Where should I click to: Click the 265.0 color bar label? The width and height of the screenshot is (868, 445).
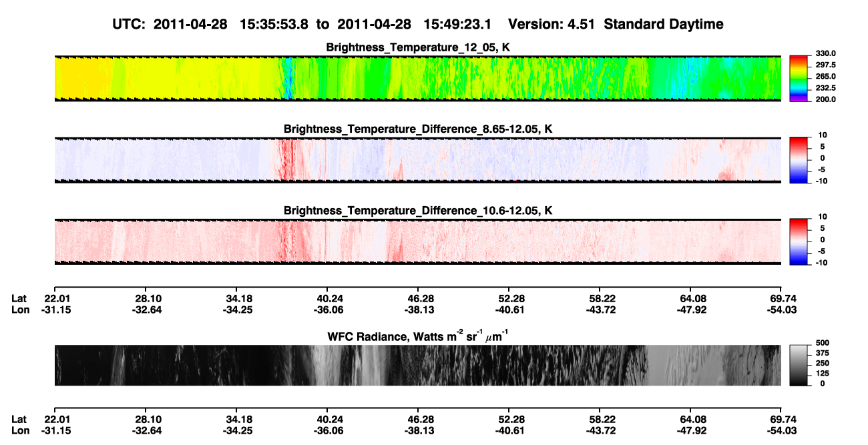click(825, 77)
